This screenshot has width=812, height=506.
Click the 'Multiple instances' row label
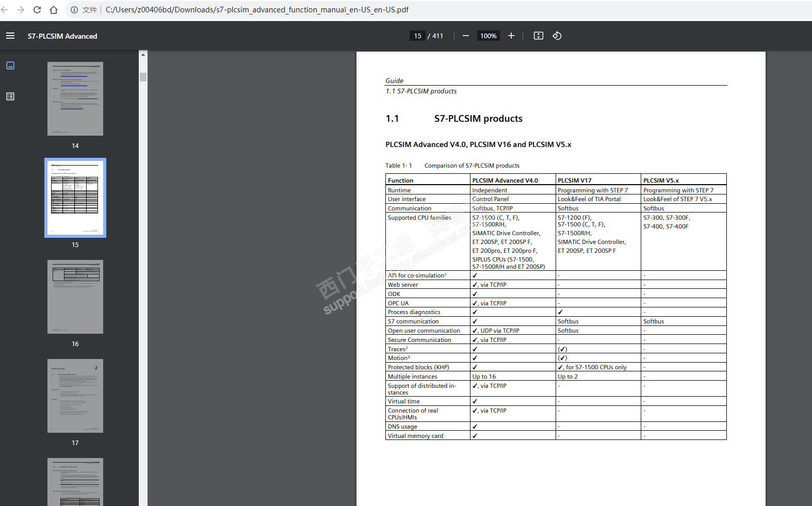coord(413,377)
